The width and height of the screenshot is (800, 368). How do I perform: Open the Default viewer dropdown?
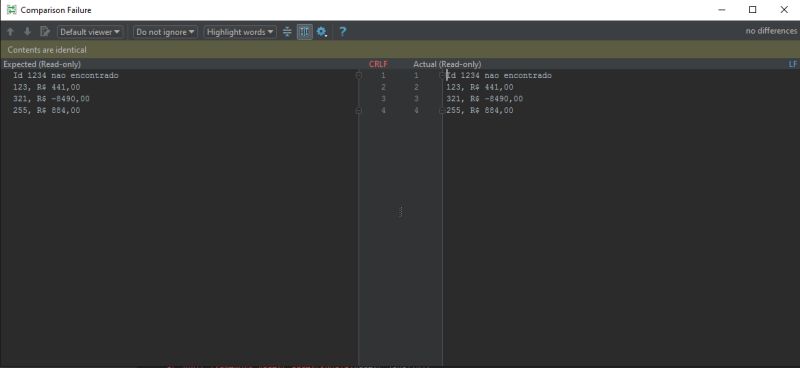(x=90, y=32)
